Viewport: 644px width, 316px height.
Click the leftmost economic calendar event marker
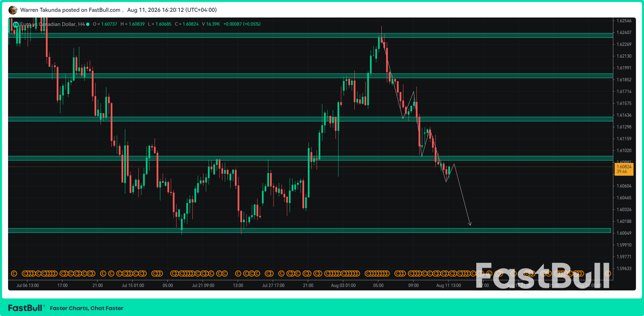(14, 274)
